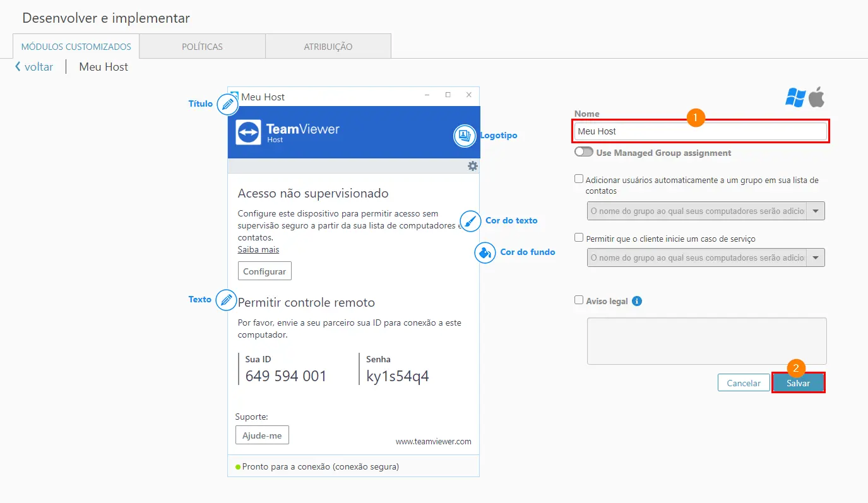The width and height of the screenshot is (868, 503).
Task: Click the Cor do fundo label
Action: 528,252
